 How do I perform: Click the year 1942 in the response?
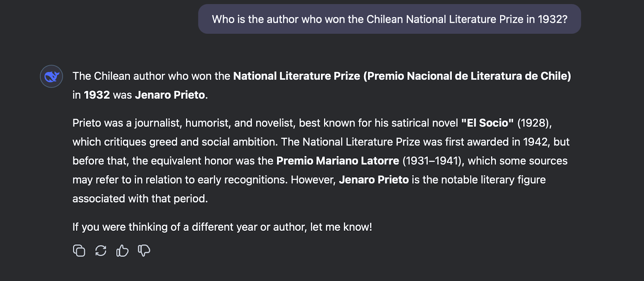(x=535, y=142)
